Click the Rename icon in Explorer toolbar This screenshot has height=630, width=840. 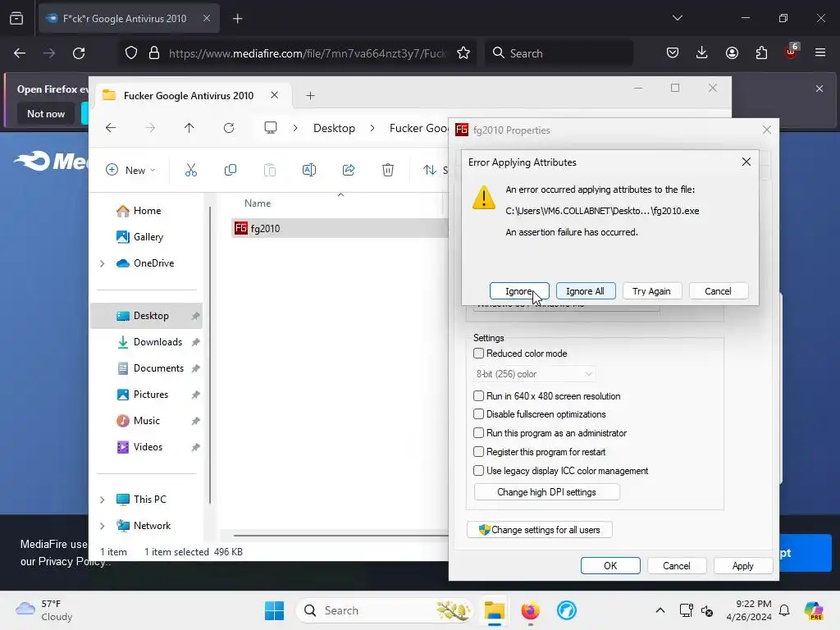pos(309,170)
